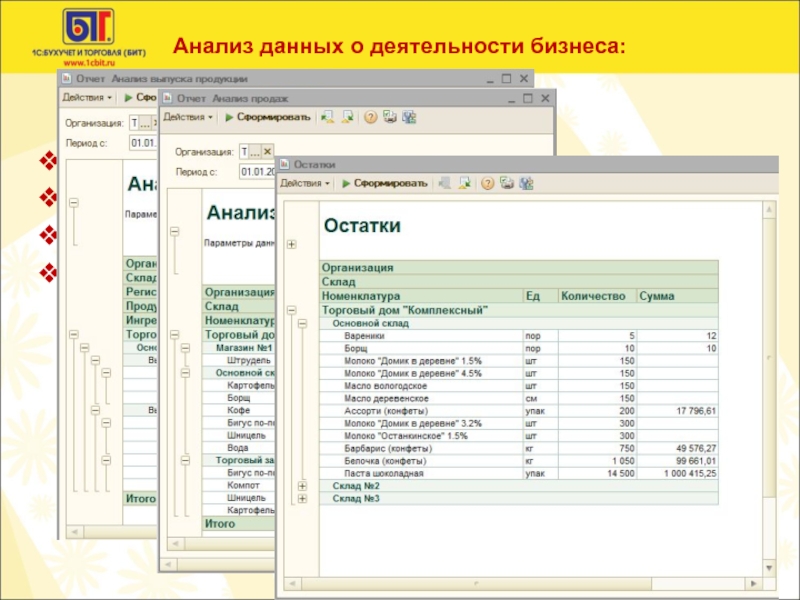The height and width of the screenshot is (600, 800).
Task: Expand the plus node beside Остатки header
Action: [291, 243]
